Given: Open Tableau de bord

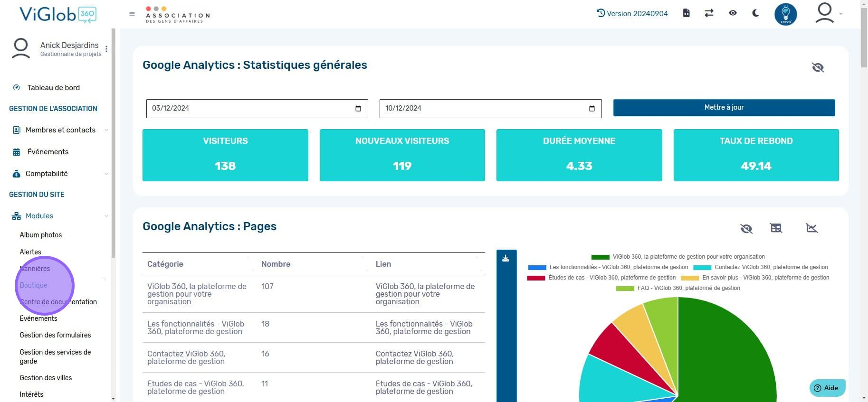Looking at the screenshot, I should click(54, 88).
